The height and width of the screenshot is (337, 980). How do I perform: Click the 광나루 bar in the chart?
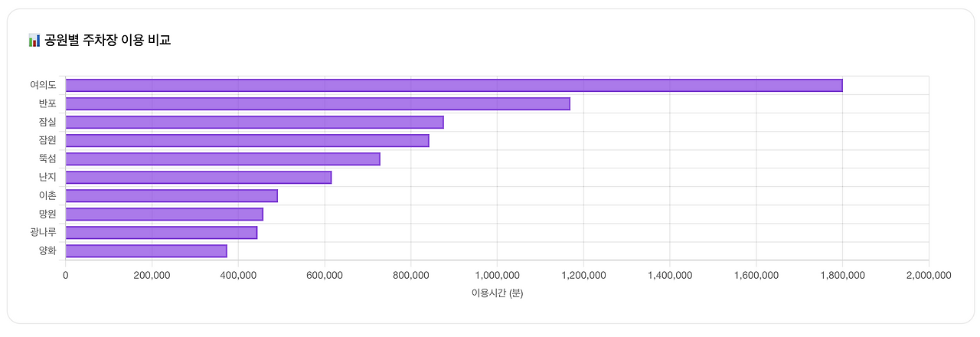point(162,232)
